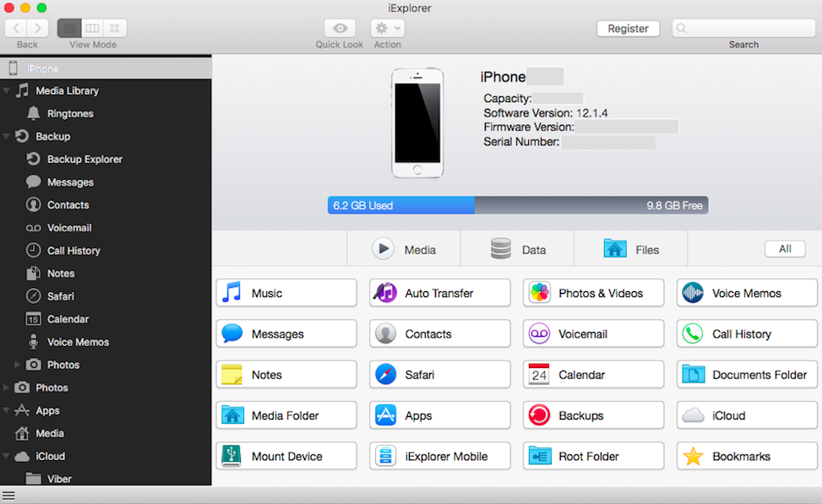The width and height of the screenshot is (822, 504).
Task: Select Backup Explorer in the sidebar
Action: 106,160
